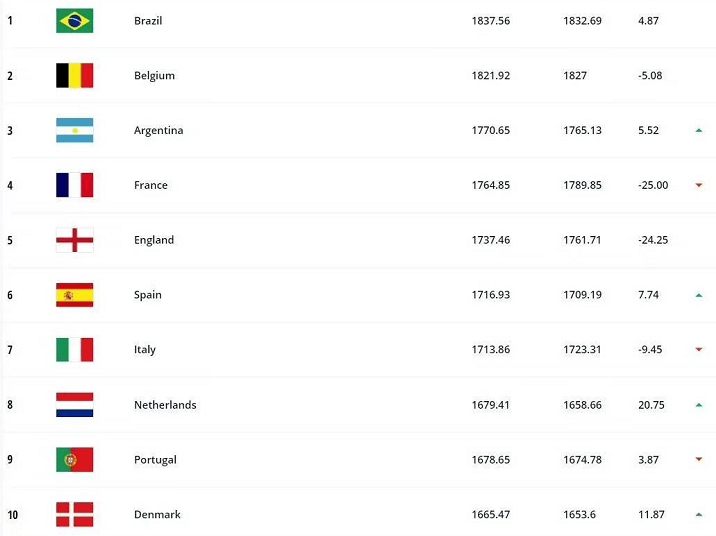Click the Portugal flag icon
The width and height of the screenshot is (716, 536).
[74, 459]
